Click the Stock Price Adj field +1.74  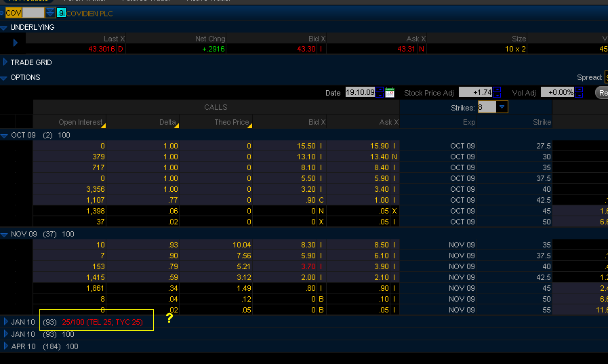click(476, 92)
